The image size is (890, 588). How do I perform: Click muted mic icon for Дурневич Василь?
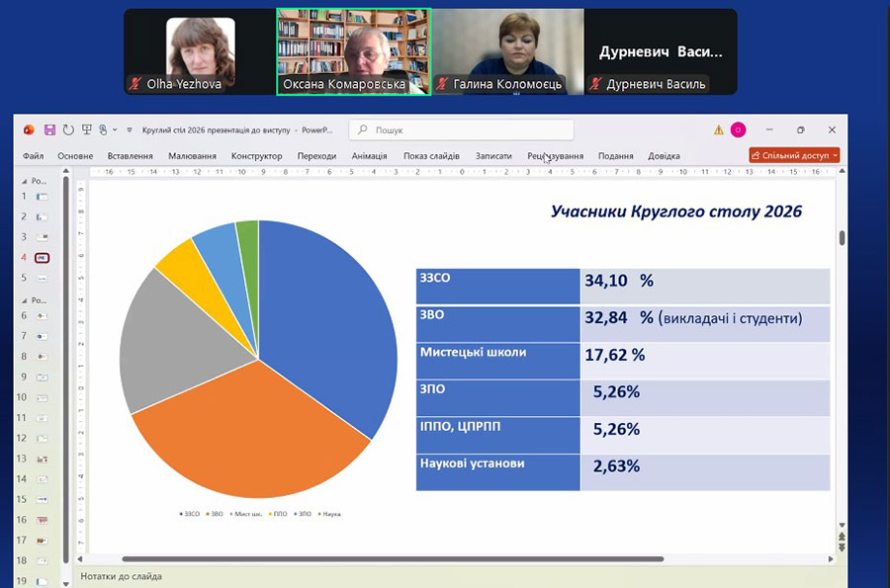click(x=595, y=85)
